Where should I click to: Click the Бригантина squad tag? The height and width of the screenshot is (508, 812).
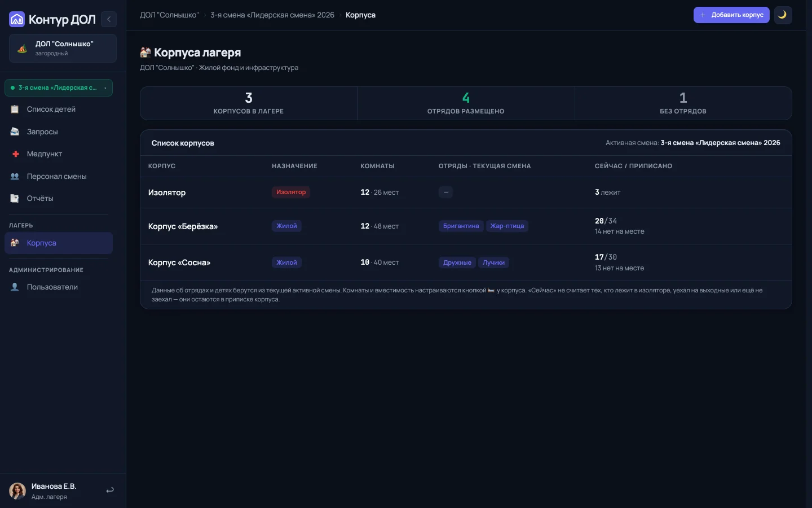coord(461,226)
